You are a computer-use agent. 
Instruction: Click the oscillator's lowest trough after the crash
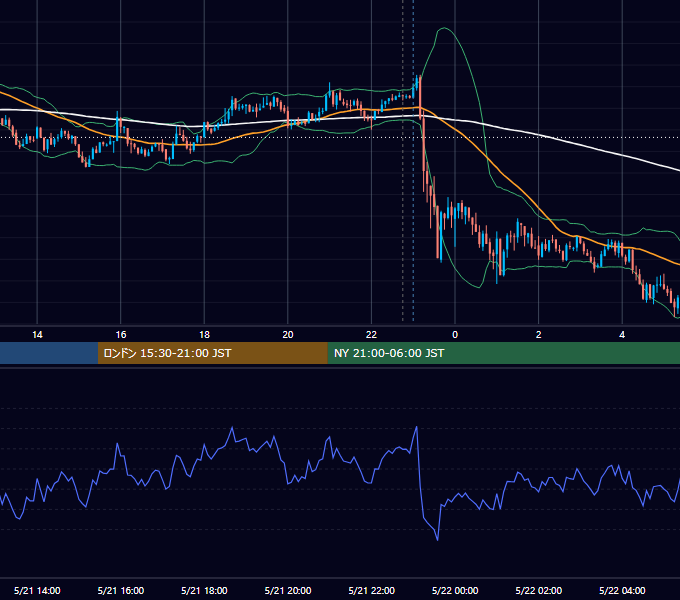437,539
